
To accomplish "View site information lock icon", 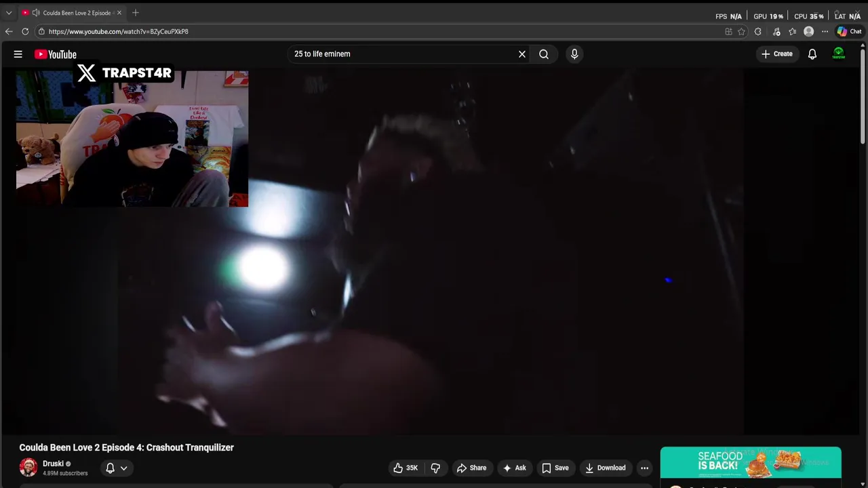I will tap(42, 31).
